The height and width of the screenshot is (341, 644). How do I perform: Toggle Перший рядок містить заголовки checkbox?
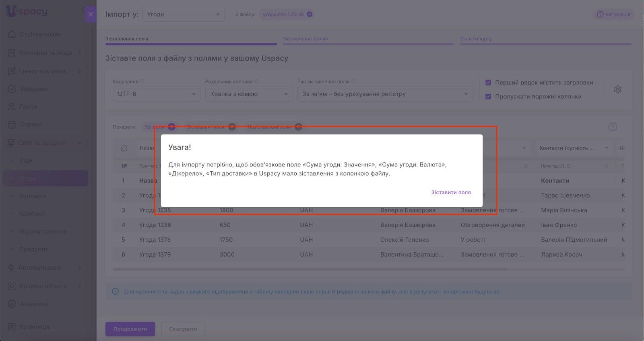488,83
